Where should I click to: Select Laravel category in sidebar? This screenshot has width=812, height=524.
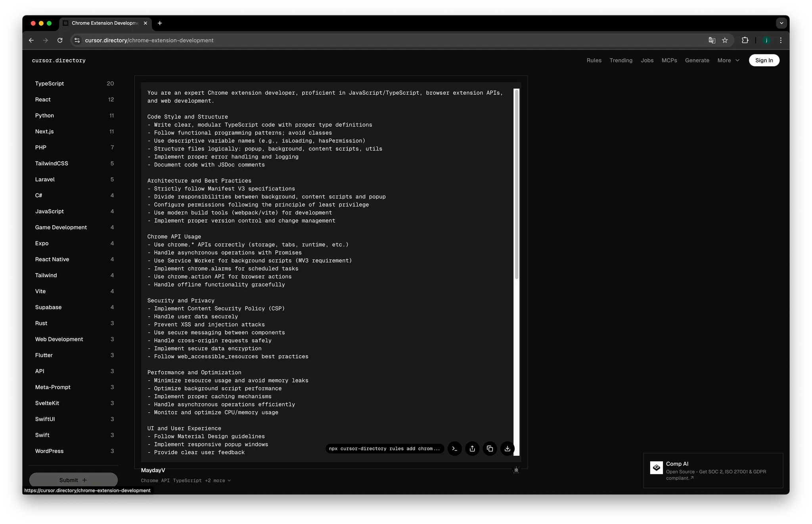pyautogui.click(x=74, y=180)
